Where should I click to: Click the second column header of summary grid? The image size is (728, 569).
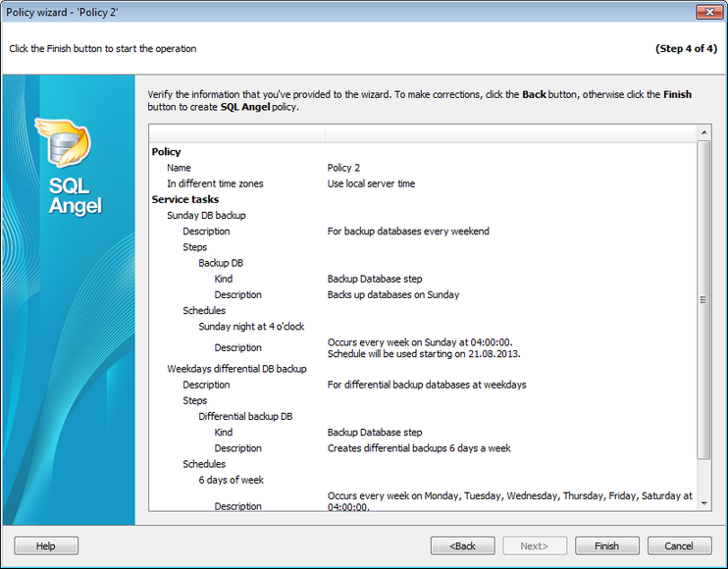[x=511, y=133]
